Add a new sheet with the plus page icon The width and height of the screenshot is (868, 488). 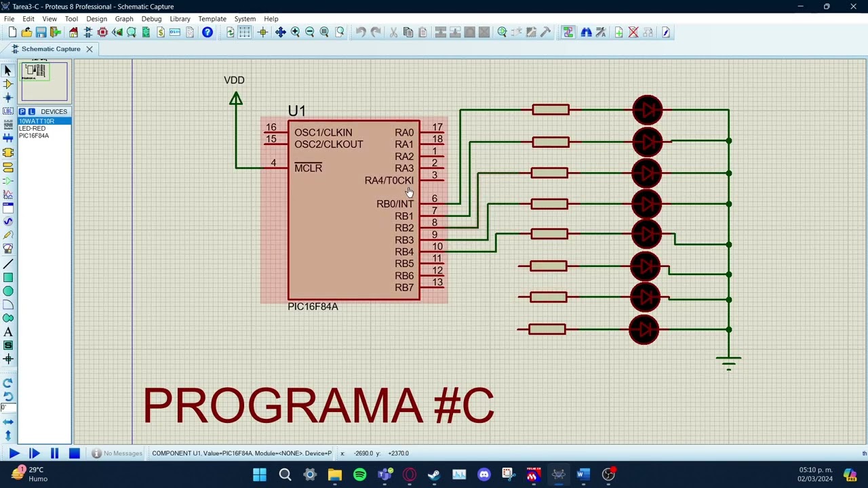pyautogui.click(x=618, y=33)
